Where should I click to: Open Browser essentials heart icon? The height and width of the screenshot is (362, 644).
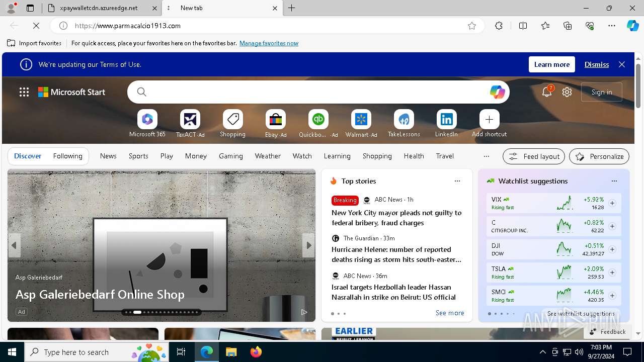(x=590, y=26)
